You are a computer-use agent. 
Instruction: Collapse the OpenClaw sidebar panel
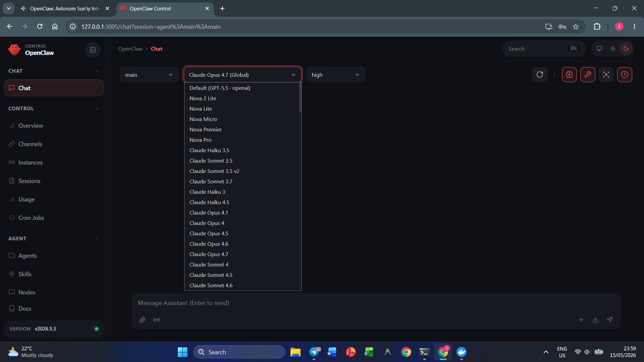click(93, 50)
